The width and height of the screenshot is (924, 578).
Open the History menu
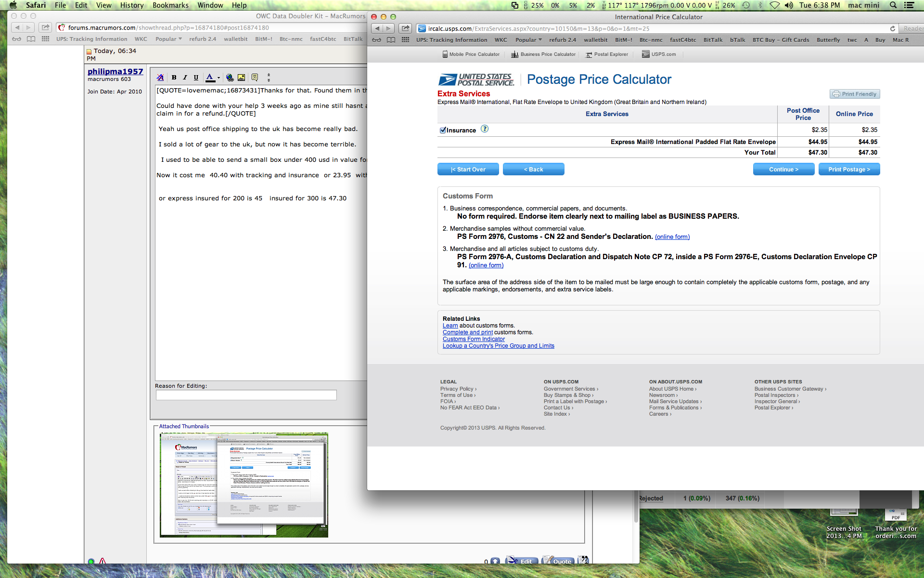point(131,5)
